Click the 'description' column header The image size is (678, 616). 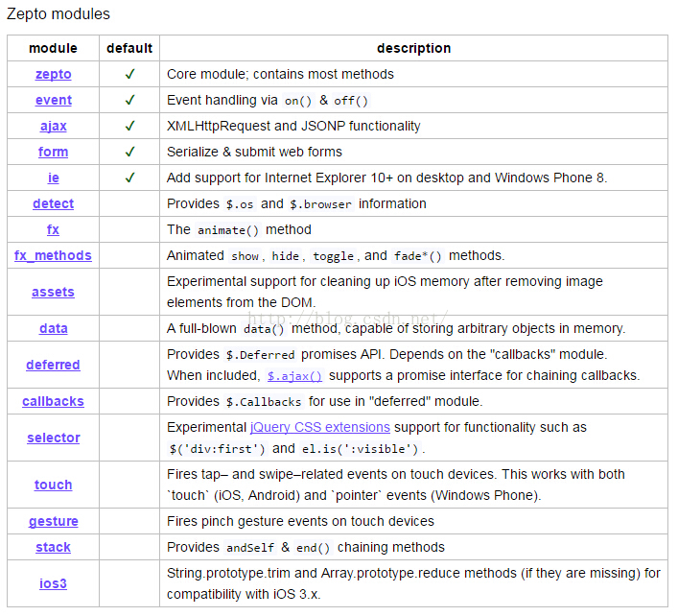click(414, 48)
